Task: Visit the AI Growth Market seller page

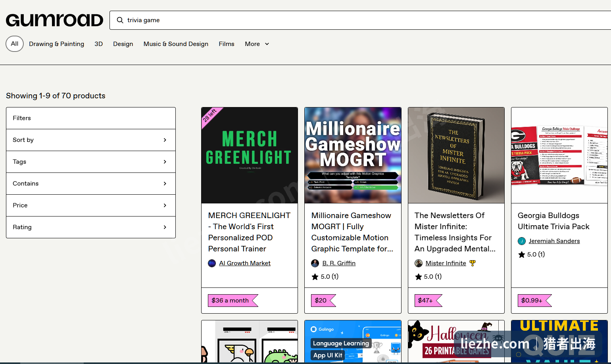Action: click(x=245, y=263)
